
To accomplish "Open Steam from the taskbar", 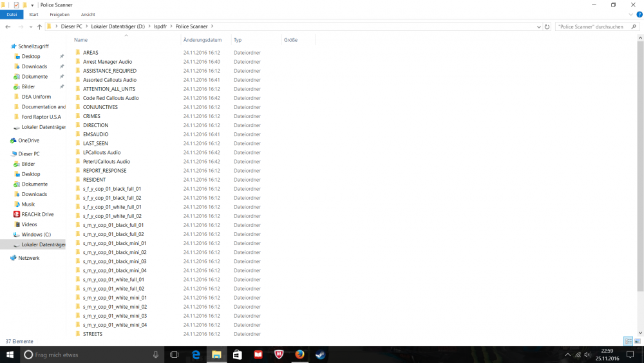I will [x=320, y=355].
